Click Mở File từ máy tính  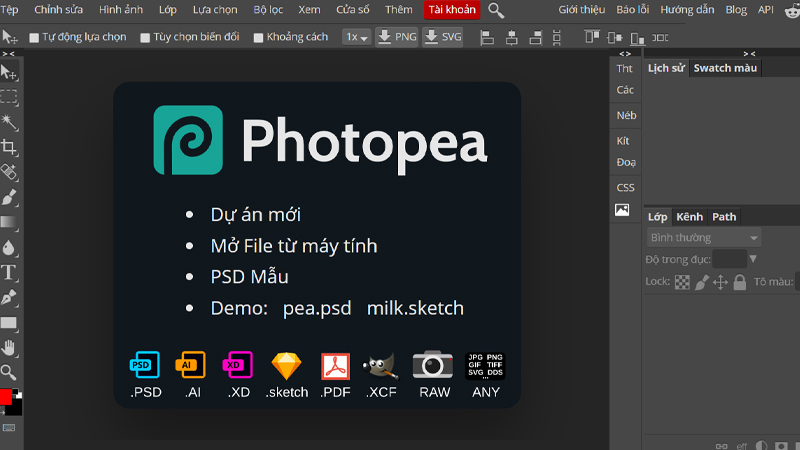click(294, 246)
